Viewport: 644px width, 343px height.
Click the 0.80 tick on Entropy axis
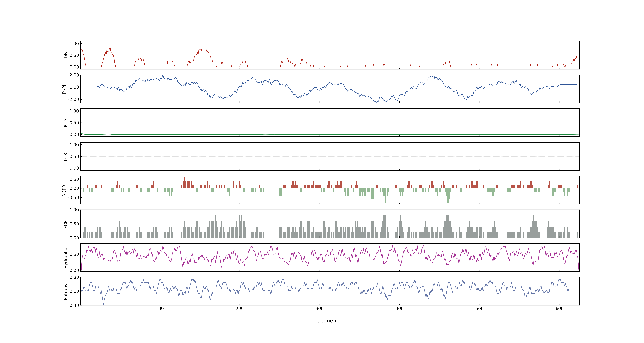[x=74, y=277]
